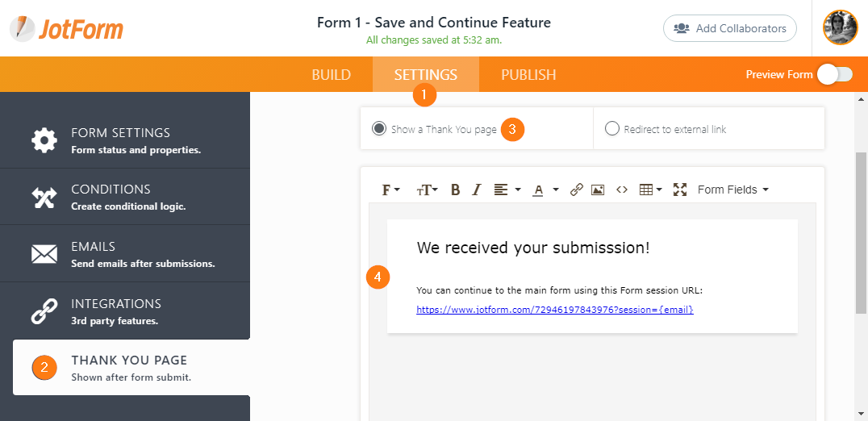This screenshot has height=421, width=868.
Task: Expand the font family dropdown
Action: (391, 190)
